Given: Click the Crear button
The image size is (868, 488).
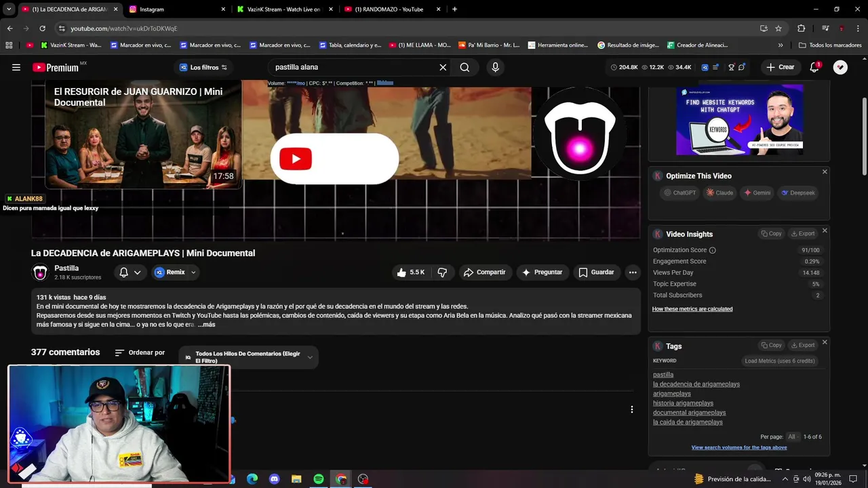Looking at the screenshot, I should pos(780,67).
